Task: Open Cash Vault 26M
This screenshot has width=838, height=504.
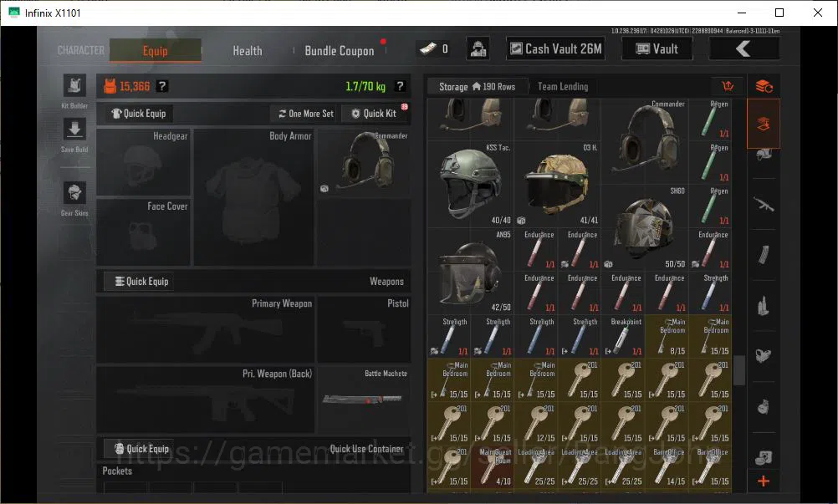Action: tap(556, 48)
